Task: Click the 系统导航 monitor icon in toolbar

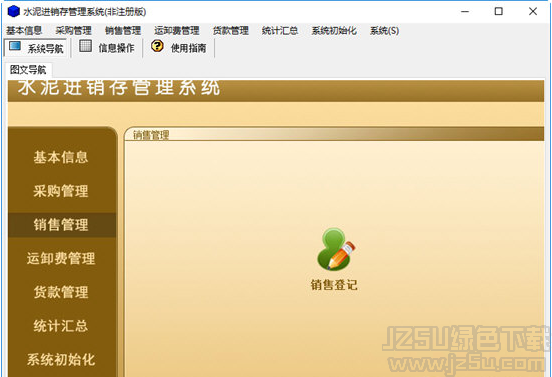Action: tap(15, 46)
